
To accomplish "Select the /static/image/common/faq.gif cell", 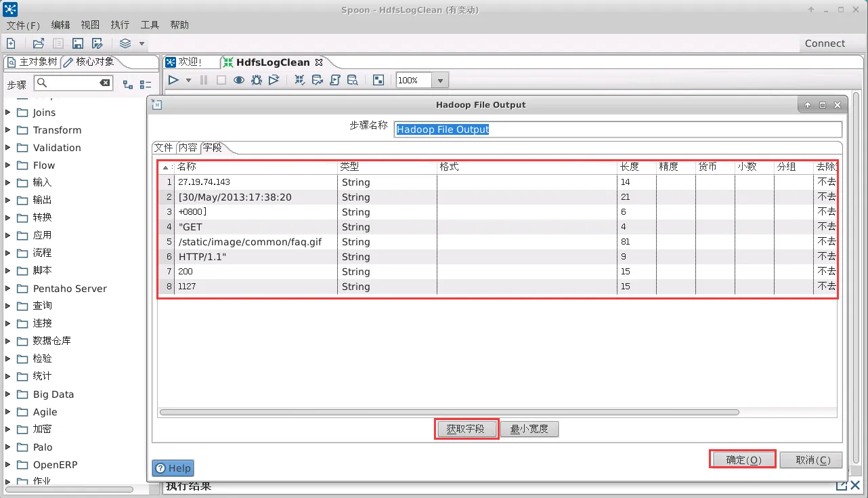I will 256,242.
